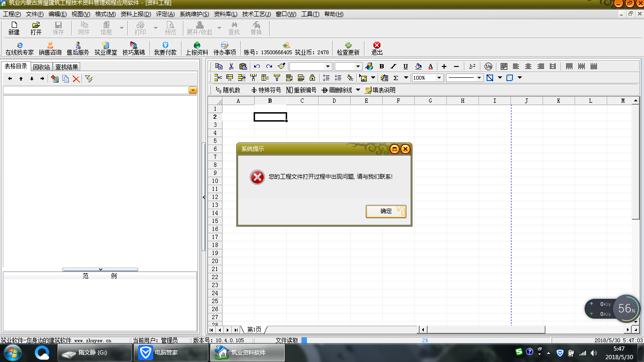The image size is (644, 362).
Task: Open the 100% zoom dropdown
Action: pos(439,78)
